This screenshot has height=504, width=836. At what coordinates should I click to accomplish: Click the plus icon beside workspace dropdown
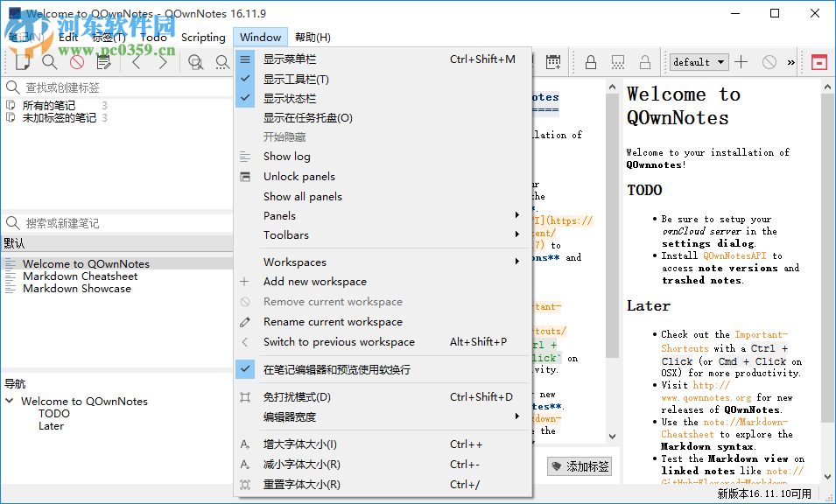point(741,62)
